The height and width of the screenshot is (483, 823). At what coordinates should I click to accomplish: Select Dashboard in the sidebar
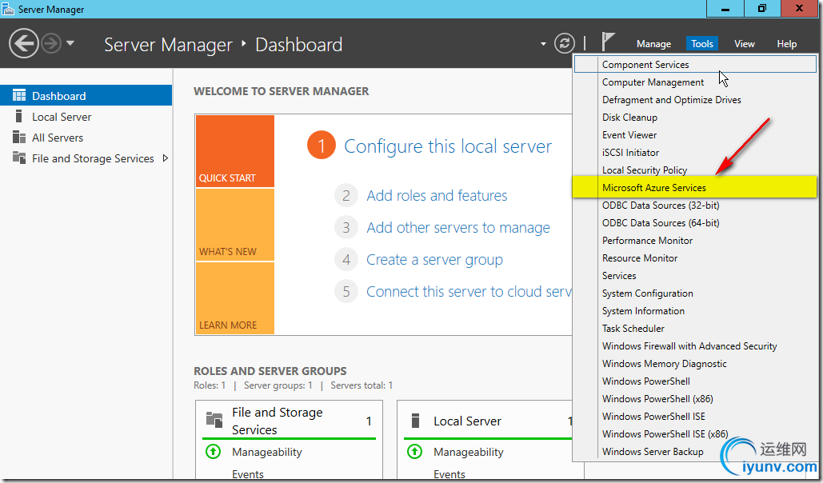tap(86, 96)
